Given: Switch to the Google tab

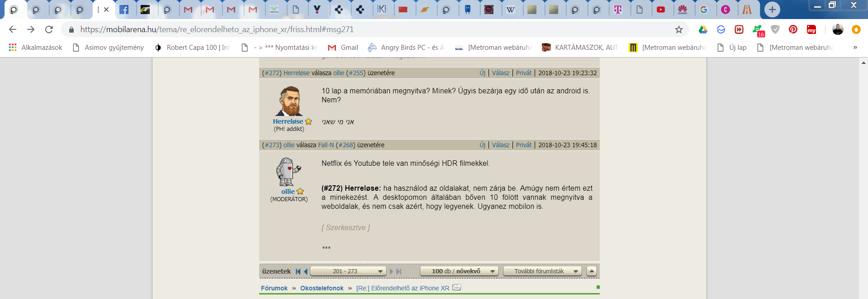Looking at the screenshot, I should click(x=704, y=10).
